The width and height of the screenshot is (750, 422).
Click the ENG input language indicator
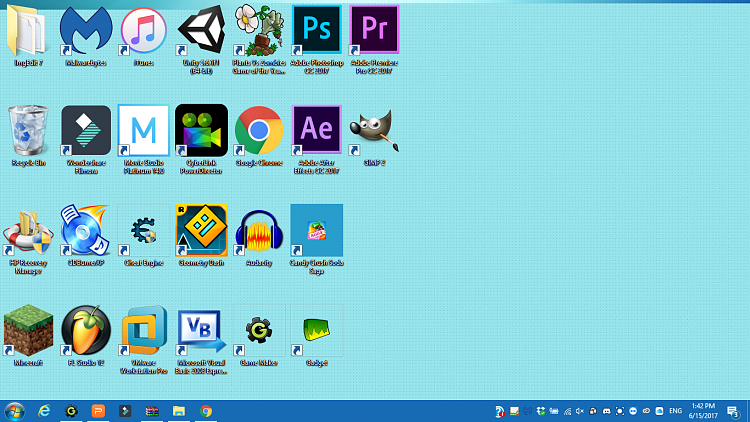tap(675, 411)
